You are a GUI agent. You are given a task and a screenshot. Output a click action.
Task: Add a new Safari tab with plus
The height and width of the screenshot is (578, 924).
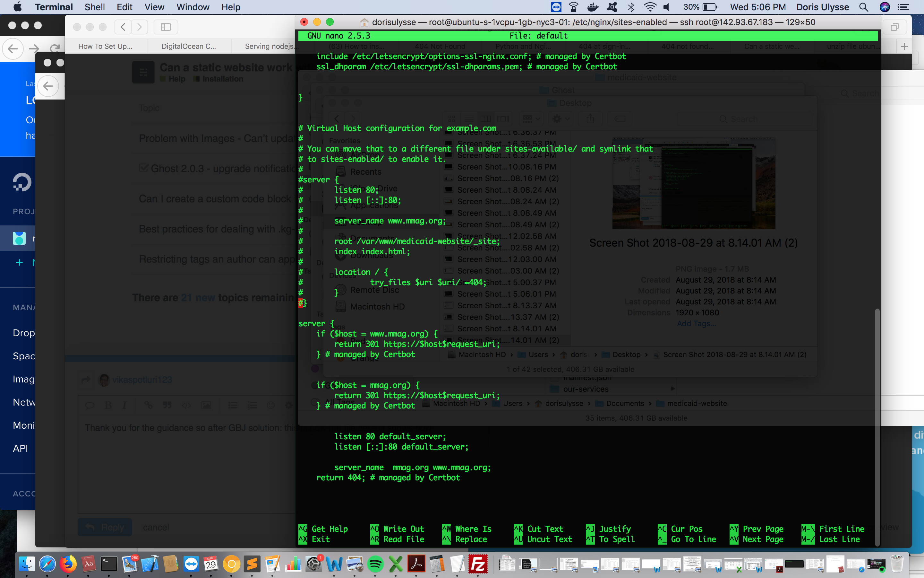(x=904, y=47)
